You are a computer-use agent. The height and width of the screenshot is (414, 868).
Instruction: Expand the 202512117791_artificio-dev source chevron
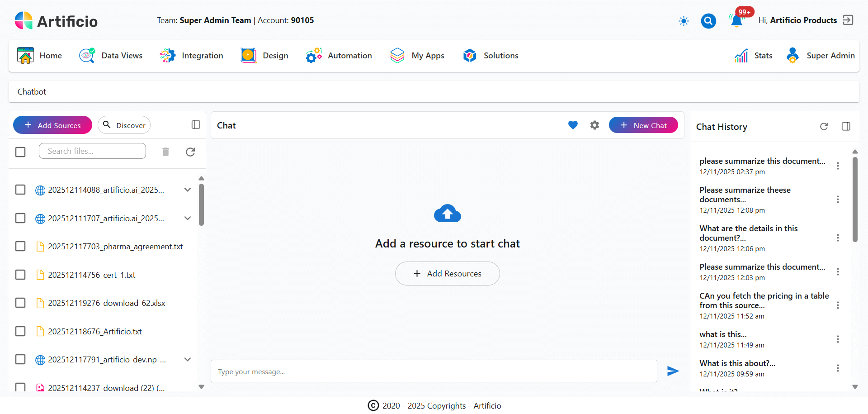pos(188,359)
